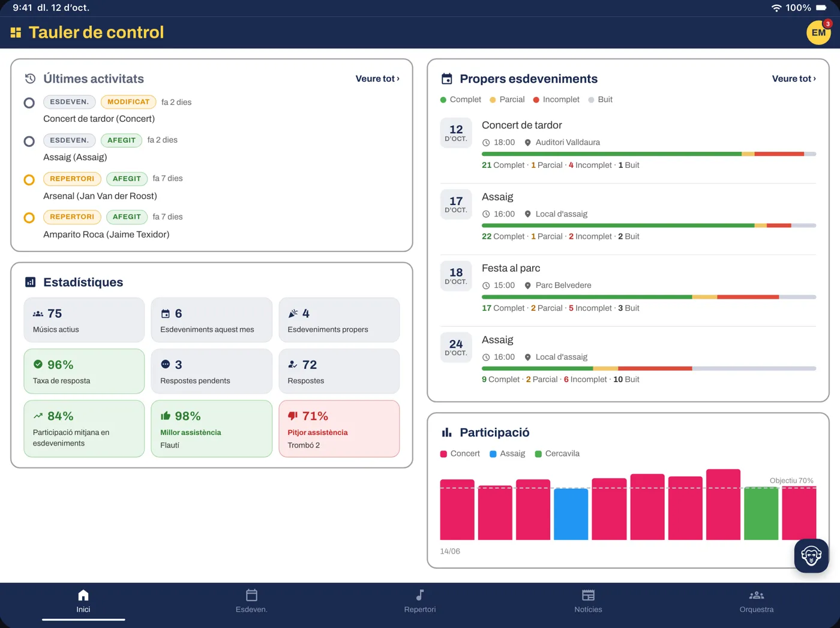Click the location pin icon for Auditori Valldaura
Screen dimensions: 840x628
click(x=528, y=143)
